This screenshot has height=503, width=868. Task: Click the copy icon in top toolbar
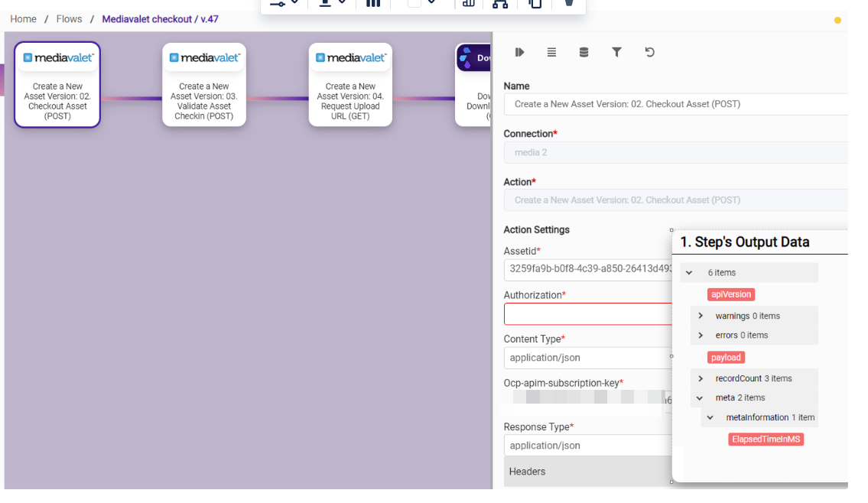535,4
